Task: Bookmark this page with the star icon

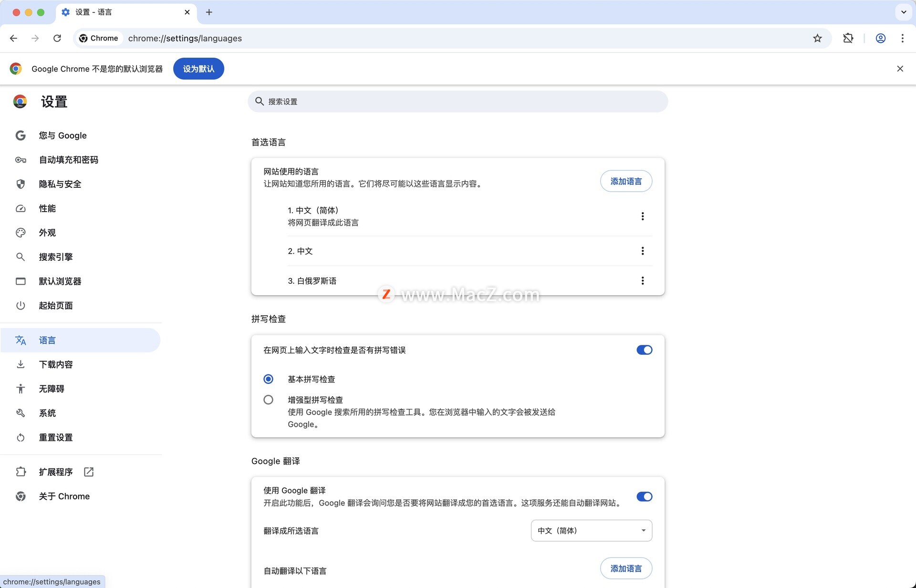Action: tap(817, 38)
